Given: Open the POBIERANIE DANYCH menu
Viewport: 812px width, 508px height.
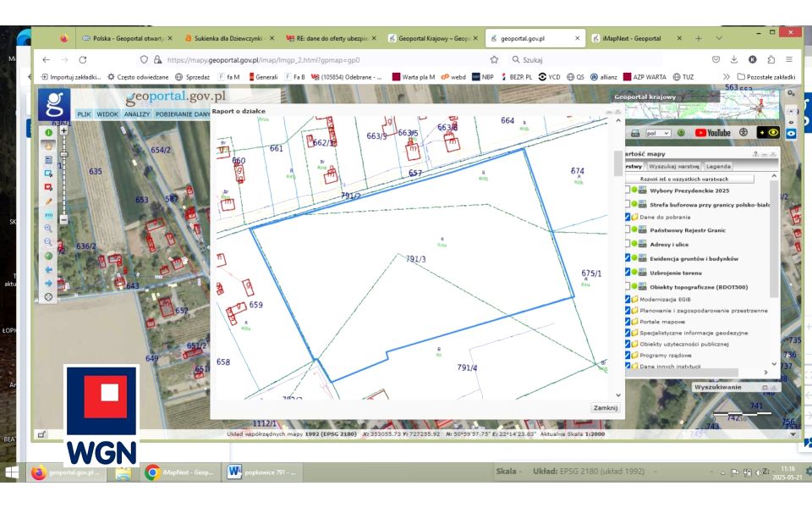Looking at the screenshot, I should (x=183, y=114).
